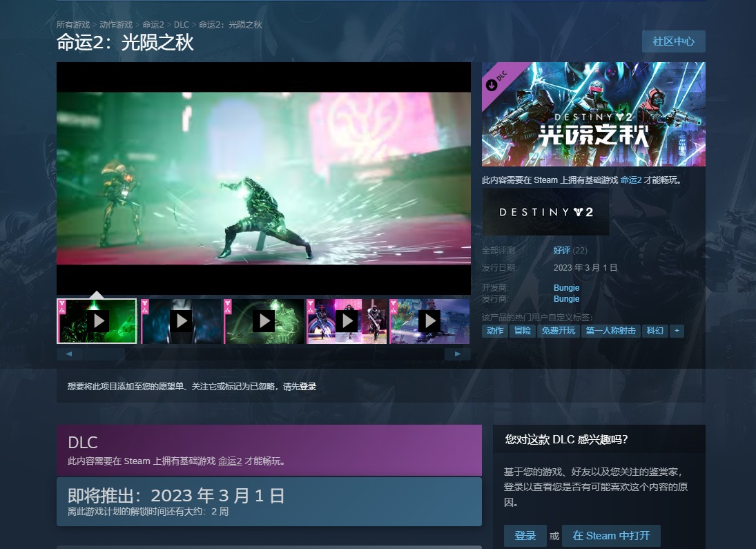Open 命运2 base game link under header image
This screenshot has width=756, height=549.
pos(630,180)
